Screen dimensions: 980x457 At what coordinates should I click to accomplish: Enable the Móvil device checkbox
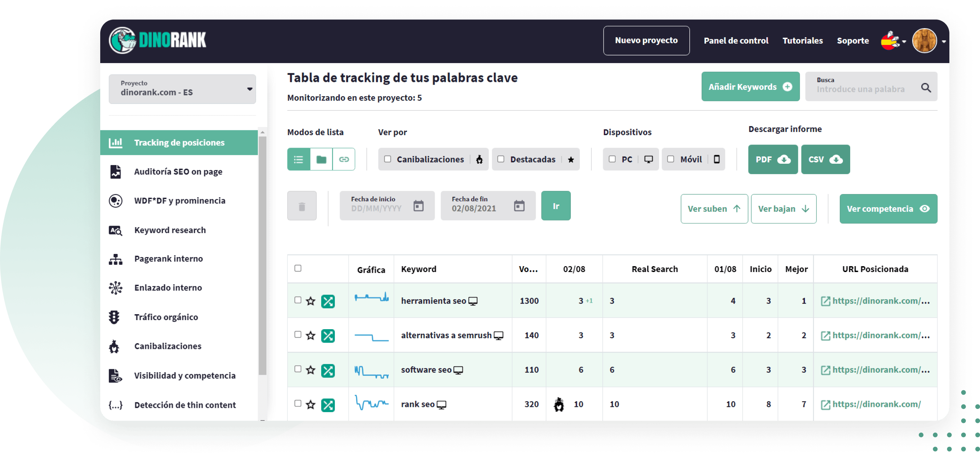coord(670,159)
